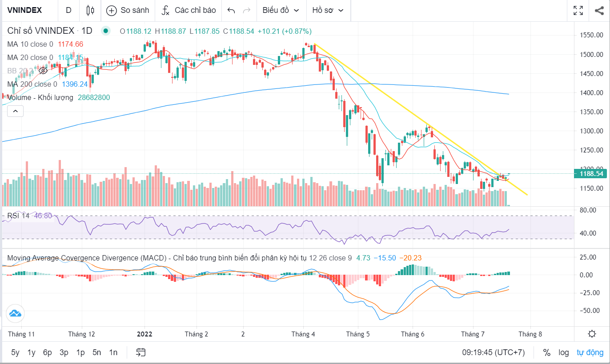
Task: Share the chart using share icon
Action: pos(599,10)
